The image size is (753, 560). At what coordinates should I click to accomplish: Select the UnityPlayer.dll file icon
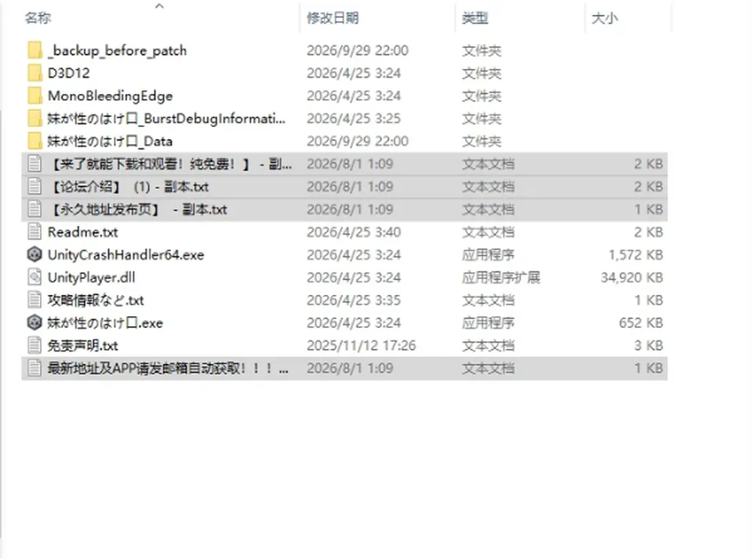[x=35, y=277]
